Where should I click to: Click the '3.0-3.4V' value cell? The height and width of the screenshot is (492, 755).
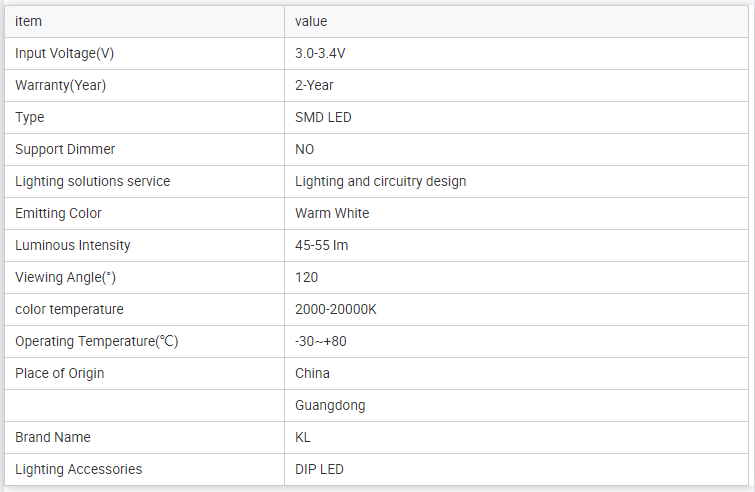point(320,53)
